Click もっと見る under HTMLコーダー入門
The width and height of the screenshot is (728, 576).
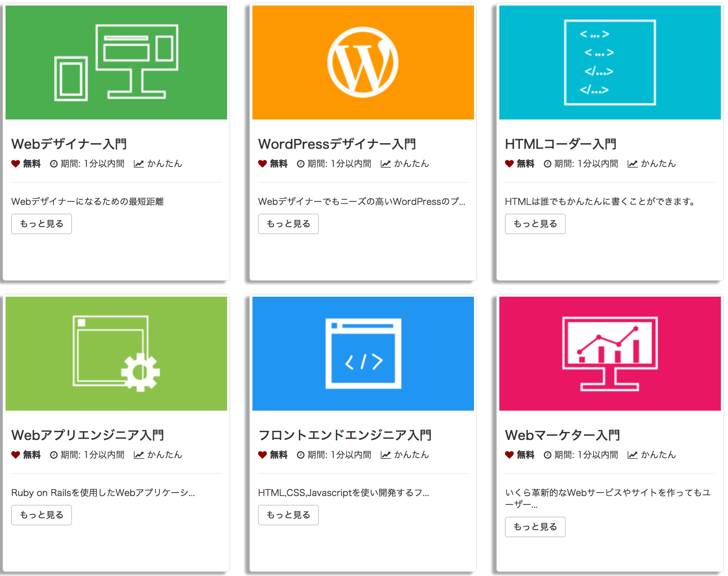(535, 224)
